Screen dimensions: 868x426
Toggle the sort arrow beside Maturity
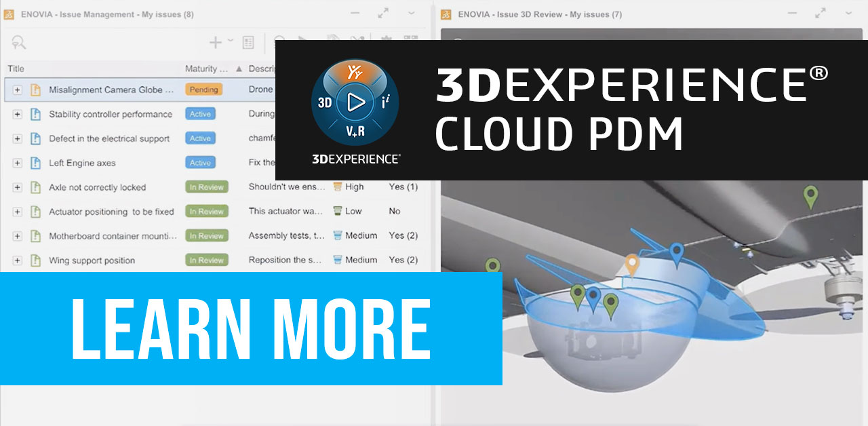click(239, 69)
